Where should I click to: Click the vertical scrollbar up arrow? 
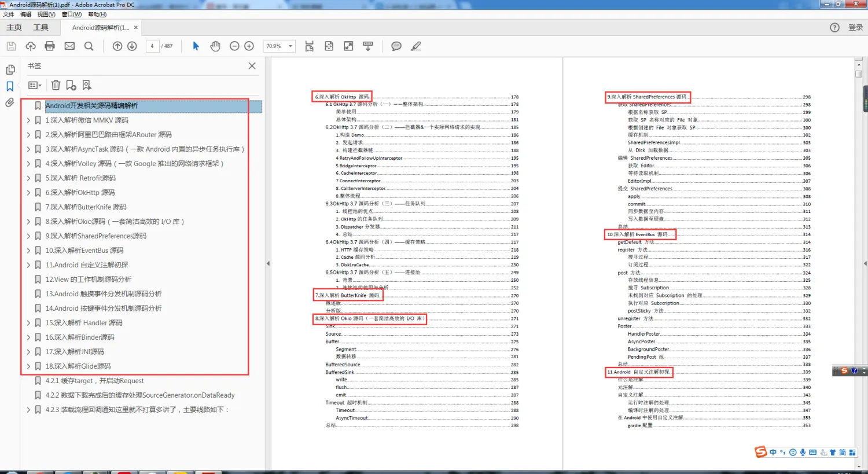pyautogui.click(x=859, y=64)
